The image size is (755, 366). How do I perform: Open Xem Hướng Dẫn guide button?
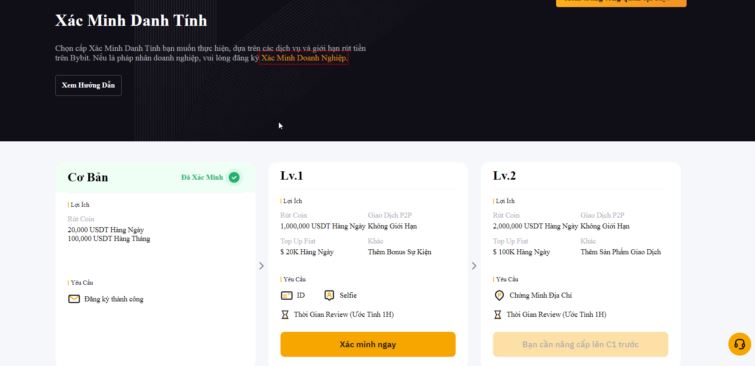[88, 85]
